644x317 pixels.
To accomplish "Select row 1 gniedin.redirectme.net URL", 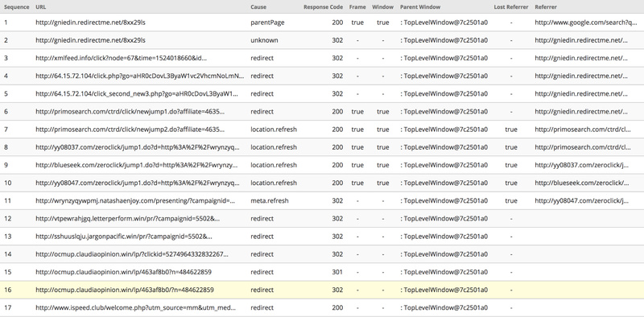I will tap(90, 23).
